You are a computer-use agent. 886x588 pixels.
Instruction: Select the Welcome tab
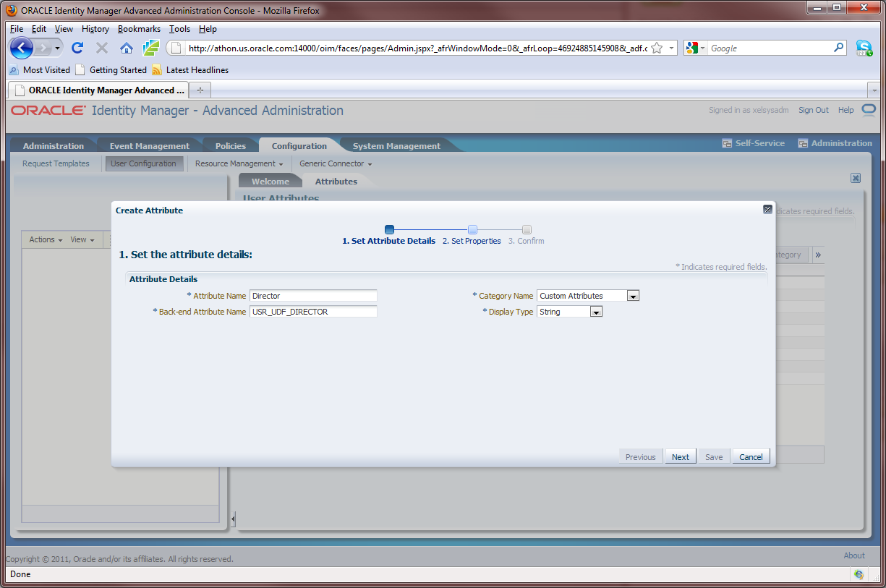(271, 182)
